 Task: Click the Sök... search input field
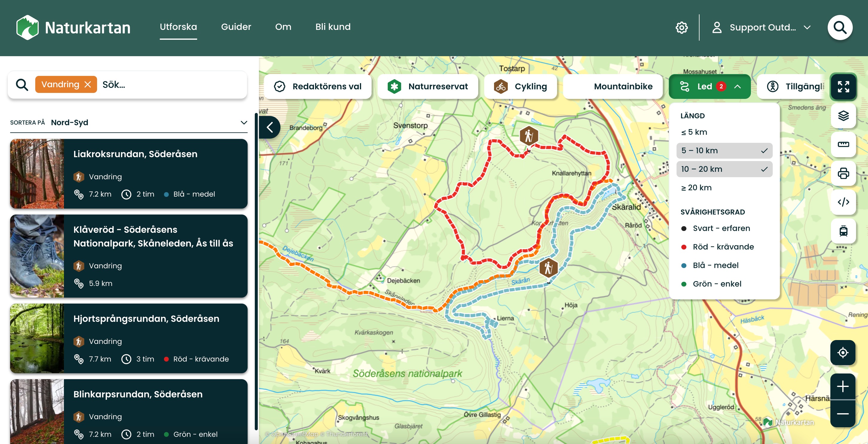point(172,85)
